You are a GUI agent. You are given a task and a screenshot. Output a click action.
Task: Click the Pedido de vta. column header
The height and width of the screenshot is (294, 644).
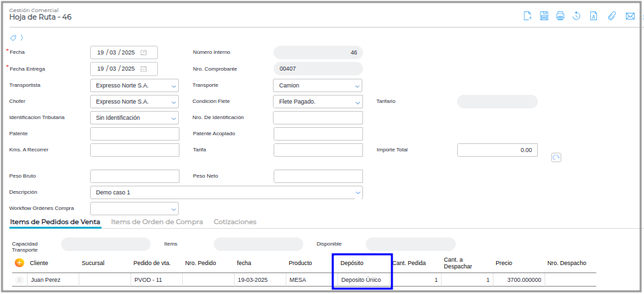(x=152, y=263)
